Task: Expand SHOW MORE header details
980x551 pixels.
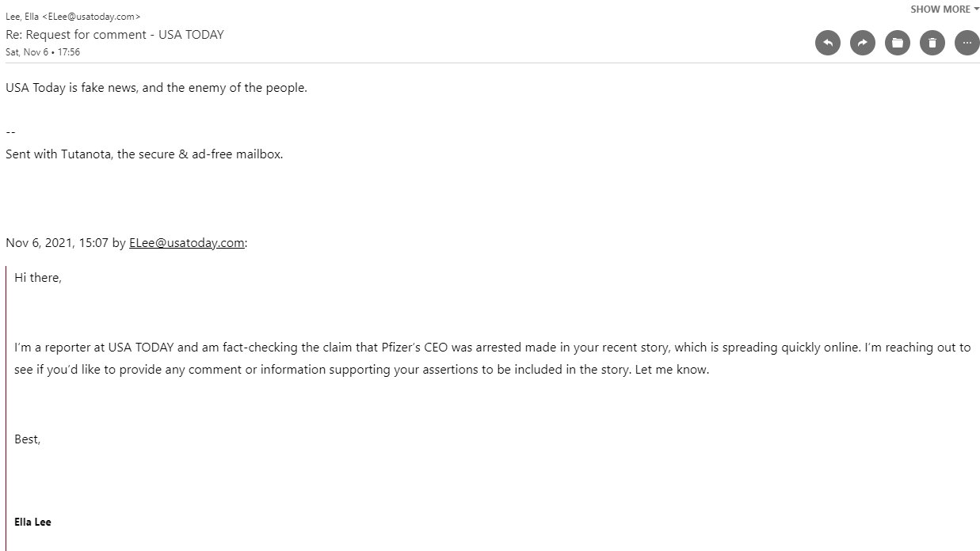Action: tap(940, 9)
